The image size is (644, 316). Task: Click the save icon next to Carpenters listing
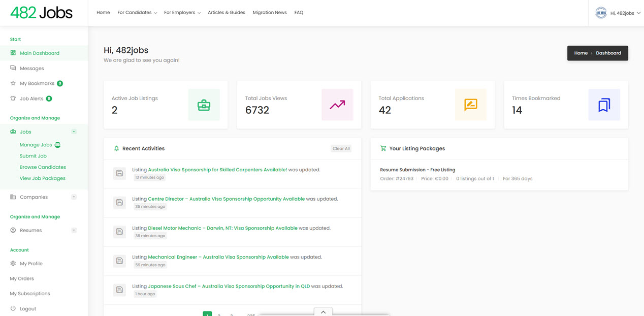pos(119,173)
